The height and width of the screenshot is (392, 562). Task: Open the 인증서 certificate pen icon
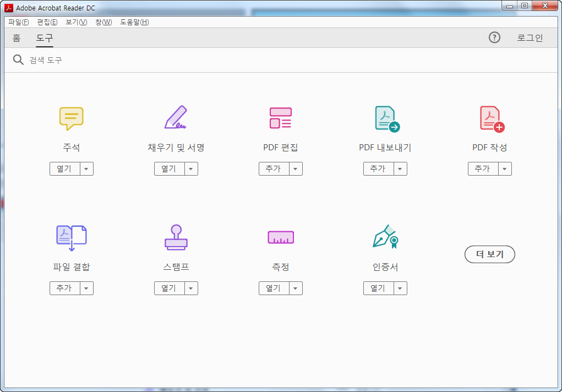pos(385,236)
